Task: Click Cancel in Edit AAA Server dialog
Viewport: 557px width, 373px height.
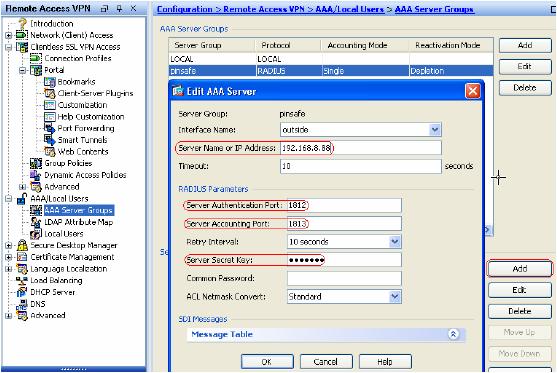Action: coord(326,362)
